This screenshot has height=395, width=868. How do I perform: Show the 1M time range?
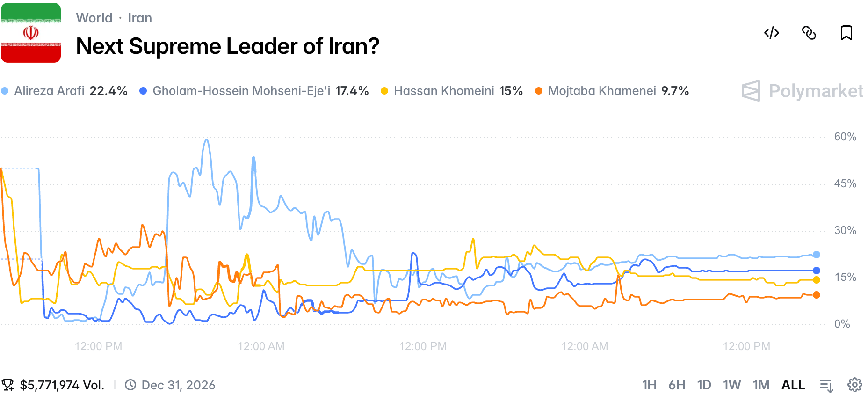click(761, 385)
